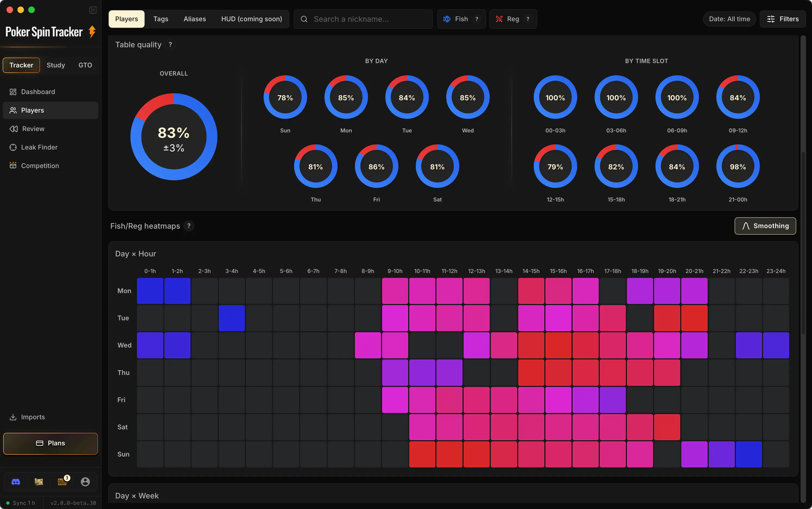Open the Table quality help icon
Screen dimensions: 812x509
click(x=170, y=44)
